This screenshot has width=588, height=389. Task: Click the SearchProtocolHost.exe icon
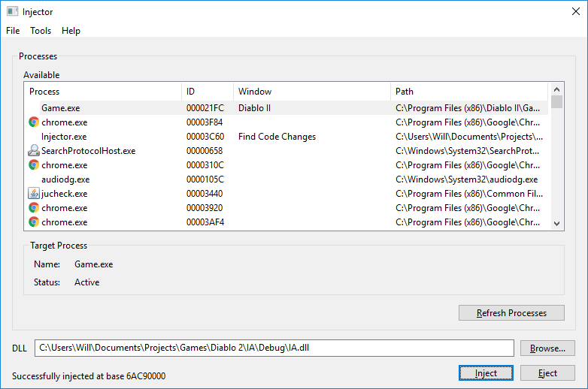[x=34, y=150]
